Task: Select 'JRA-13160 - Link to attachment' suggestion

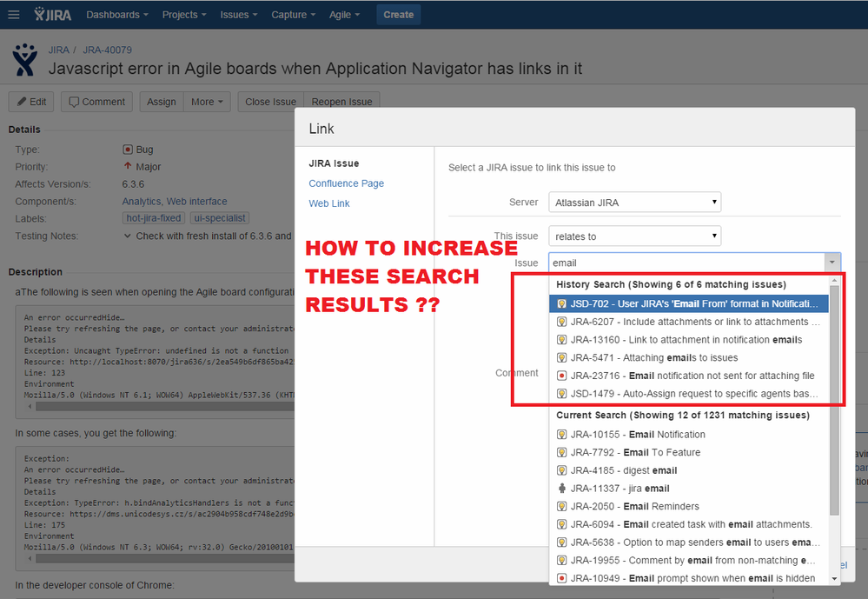Action: pyautogui.click(x=689, y=340)
